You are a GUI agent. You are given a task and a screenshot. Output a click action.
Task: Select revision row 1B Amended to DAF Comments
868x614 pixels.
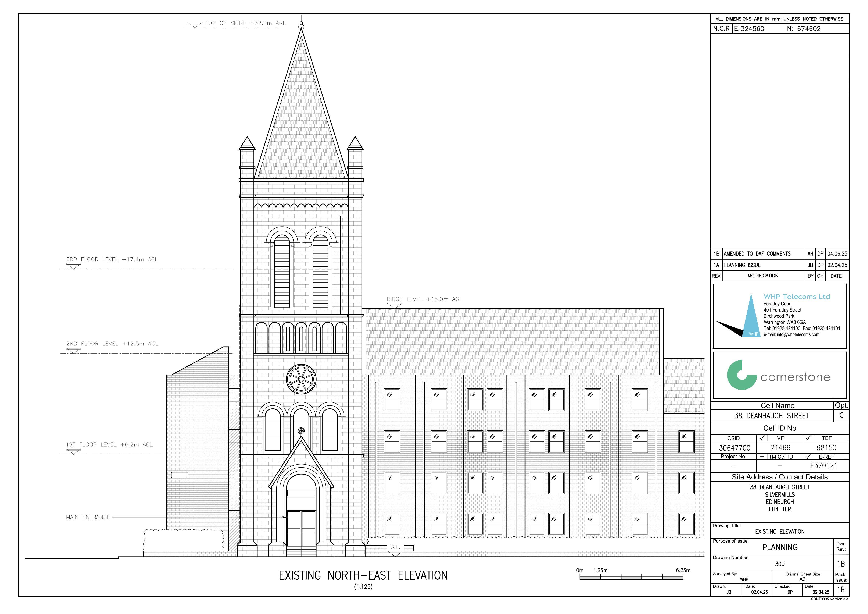coord(780,254)
